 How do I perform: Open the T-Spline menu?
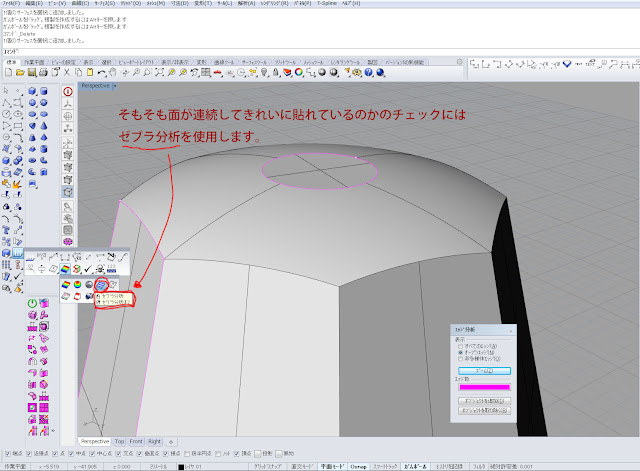click(x=327, y=3)
